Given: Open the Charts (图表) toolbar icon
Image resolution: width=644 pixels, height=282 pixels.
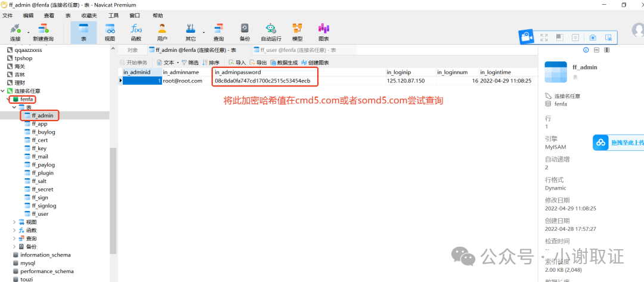Looking at the screenshot, I should click(x=324, y=32).
